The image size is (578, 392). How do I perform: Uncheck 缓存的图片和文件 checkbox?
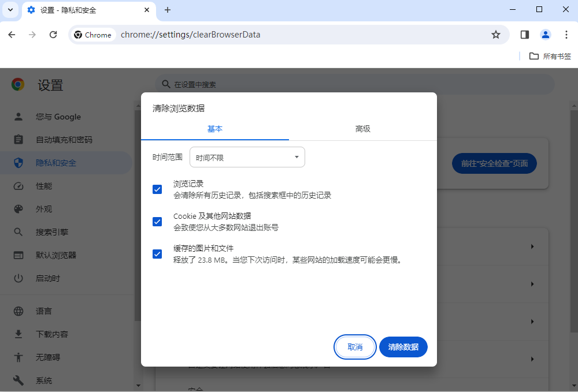pyautogui.click(x=157, y=254)
